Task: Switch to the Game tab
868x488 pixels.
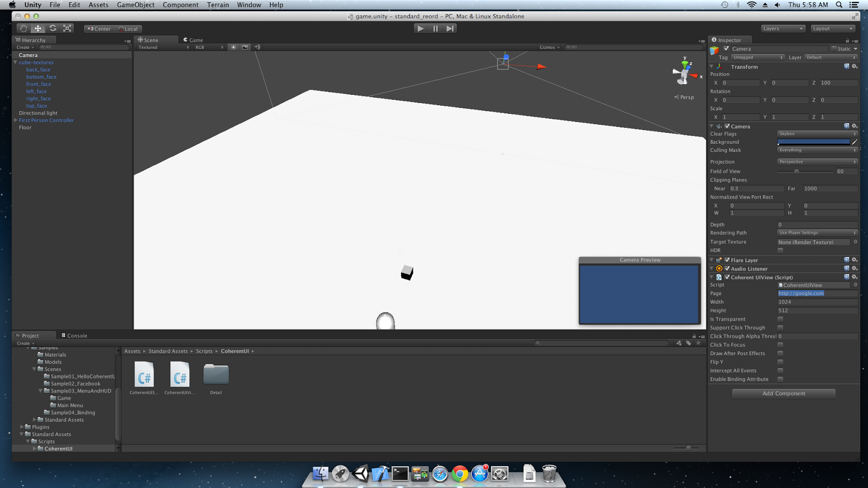Action: pyautogui.click(x=193, y=40)
